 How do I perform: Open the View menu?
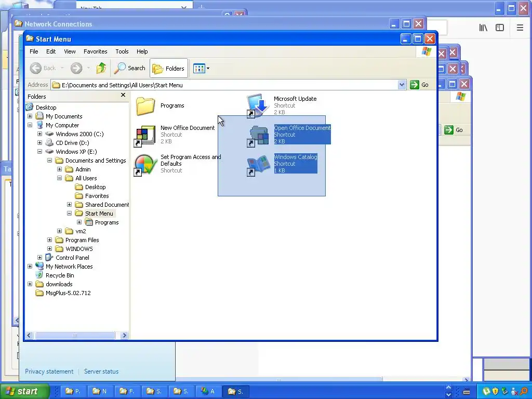[x=70, y=51]
